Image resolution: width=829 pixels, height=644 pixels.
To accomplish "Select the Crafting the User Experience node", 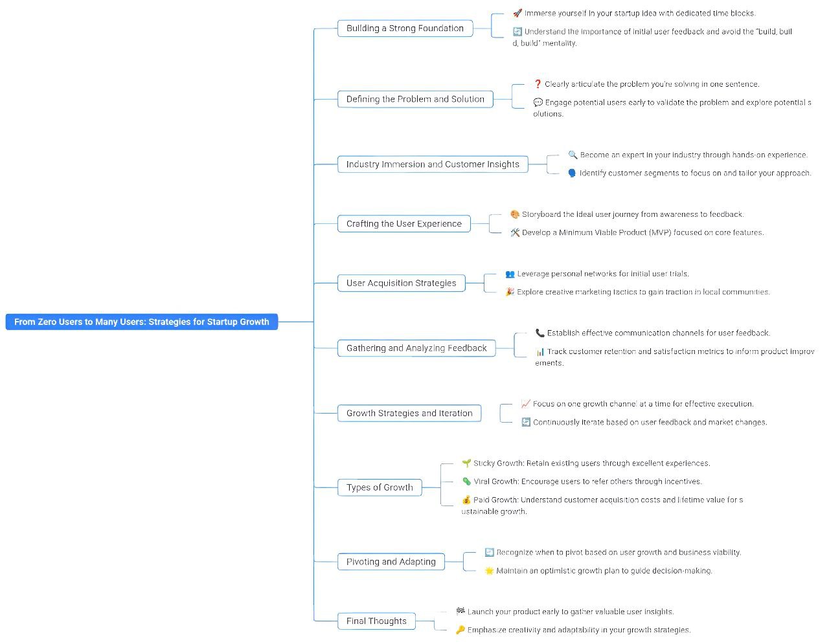I will click(x=403, y=224).
